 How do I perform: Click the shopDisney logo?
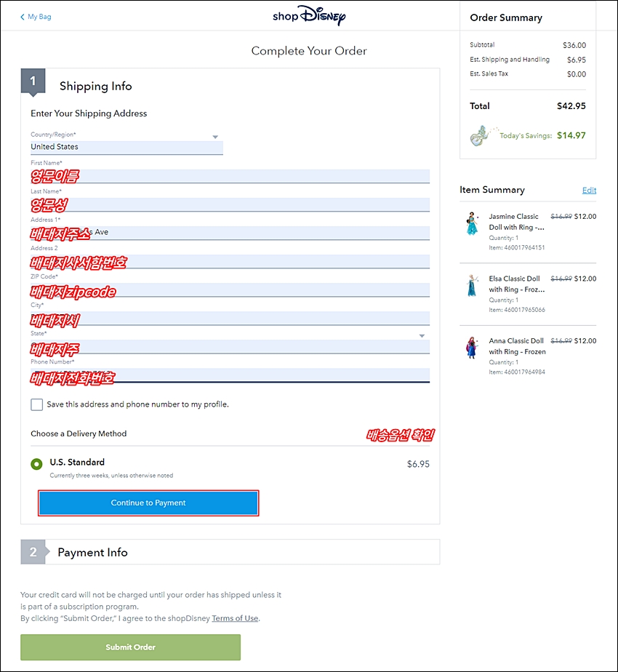(x=309, y=16)
